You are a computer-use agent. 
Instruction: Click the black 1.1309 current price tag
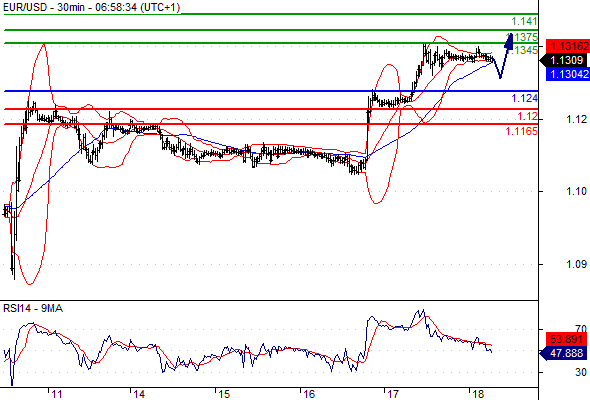point(565,60)
